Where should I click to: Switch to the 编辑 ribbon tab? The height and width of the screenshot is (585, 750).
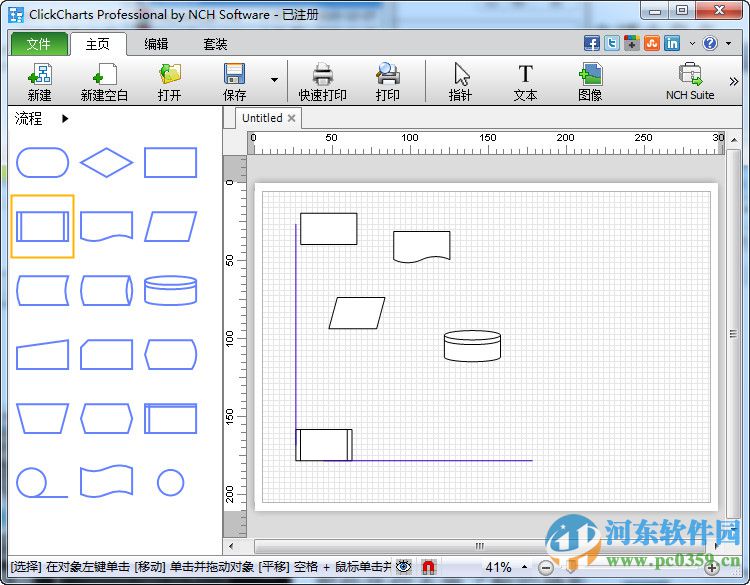(x=156, y=44)
